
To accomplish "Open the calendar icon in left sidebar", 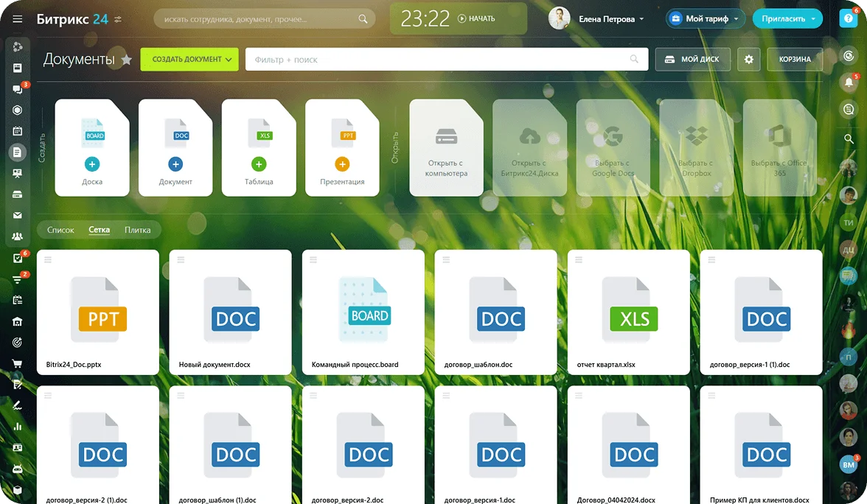I will coord(18,131).
